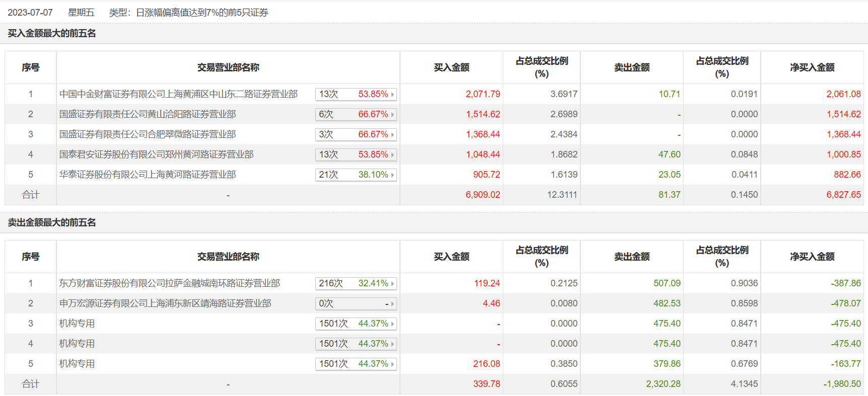Expand the 6次 66.67% badge

(x=356, y=114)
